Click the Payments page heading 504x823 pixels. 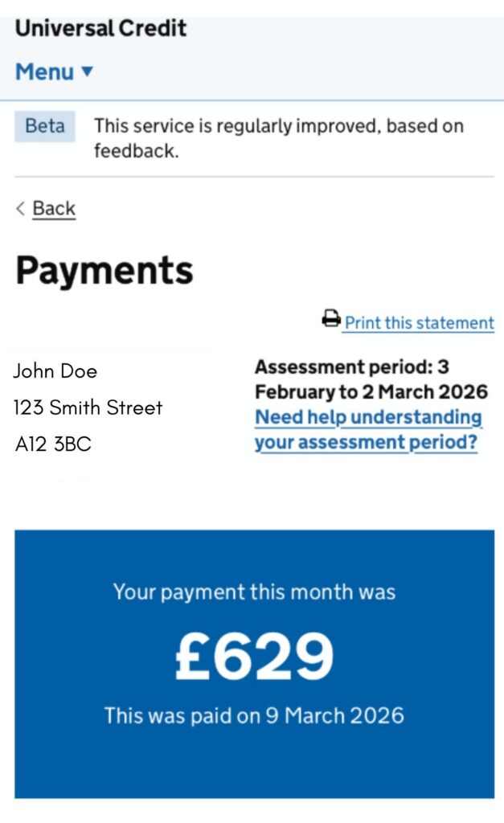(x=104, y=271)
